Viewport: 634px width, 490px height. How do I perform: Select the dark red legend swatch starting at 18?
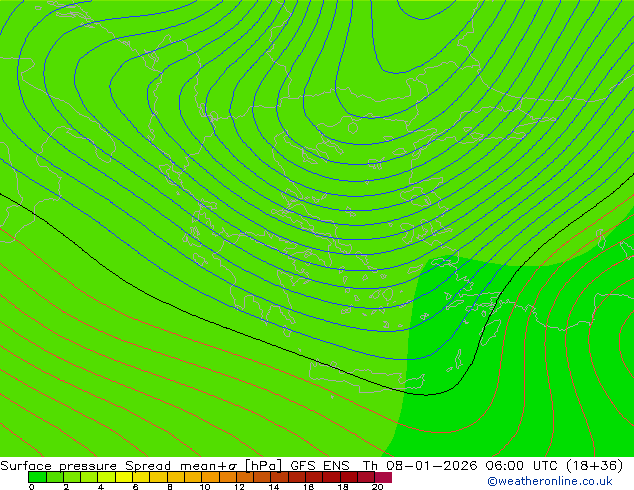[x=349, y=477]
